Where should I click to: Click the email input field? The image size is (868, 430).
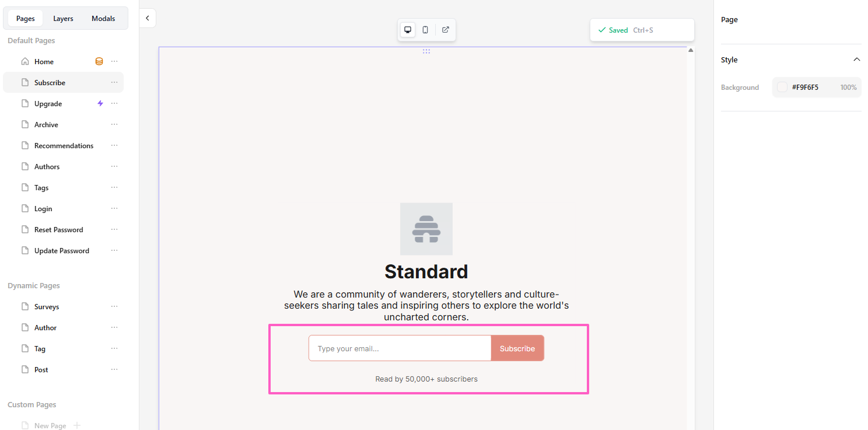pyautogui.click(x=400, y=348)
